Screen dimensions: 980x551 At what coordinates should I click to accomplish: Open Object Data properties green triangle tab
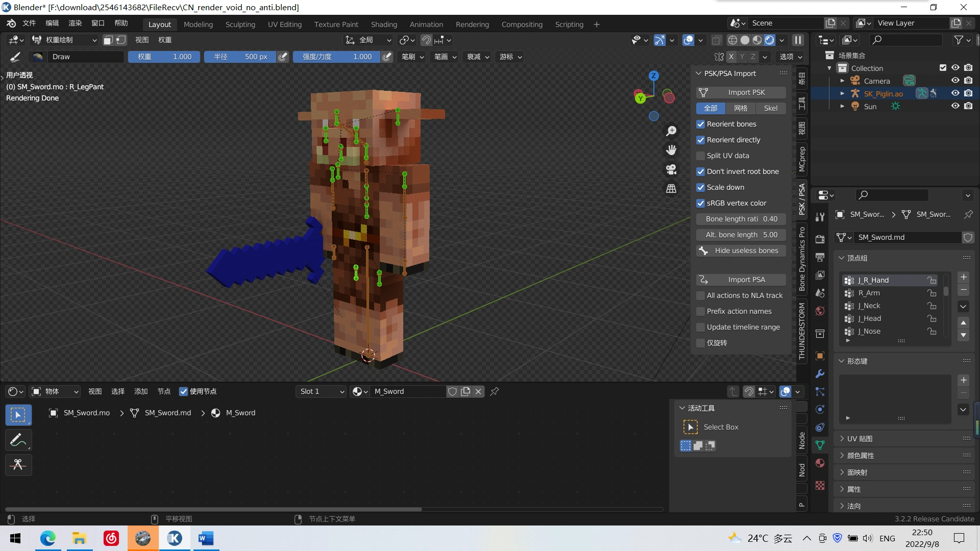[x=820, y=445]
